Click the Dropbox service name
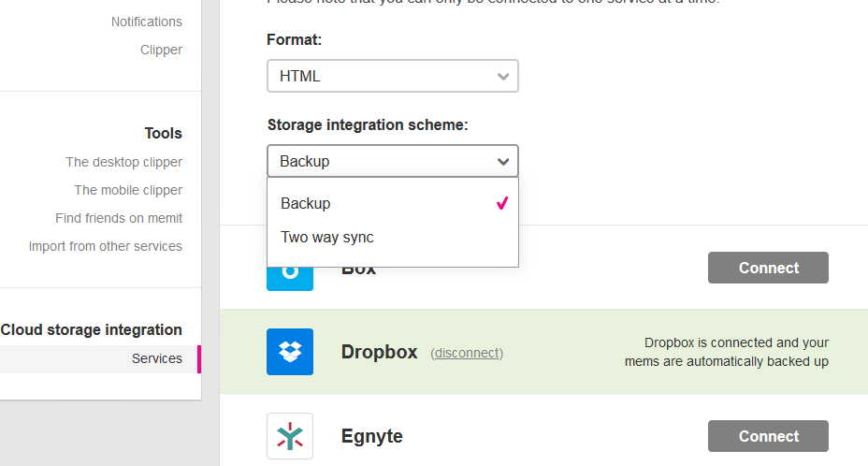 pyautogui.click(x=379, y=352)
